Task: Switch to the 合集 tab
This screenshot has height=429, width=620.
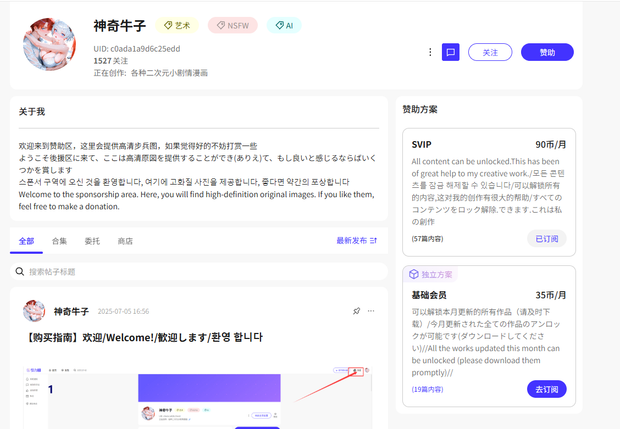Action: point(59,241)
